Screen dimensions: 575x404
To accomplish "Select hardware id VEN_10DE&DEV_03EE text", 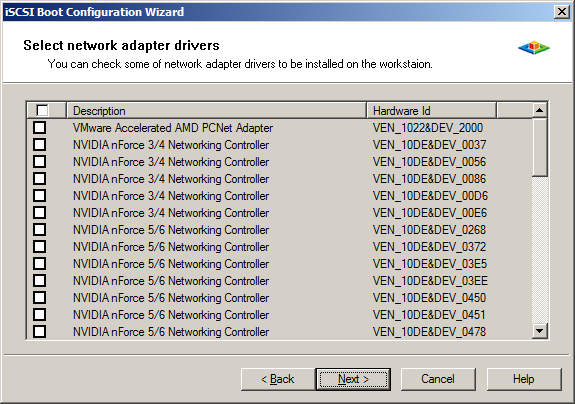I will point(431,281).
